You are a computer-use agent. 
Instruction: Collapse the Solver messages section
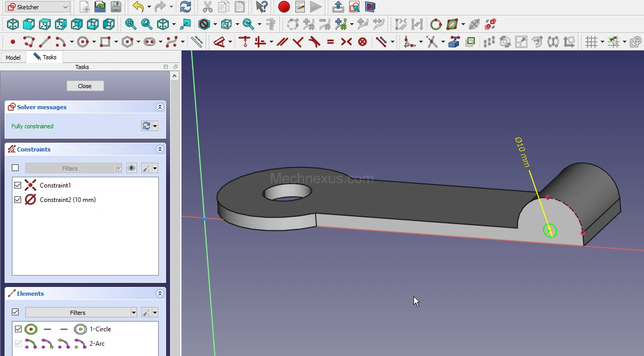[x=160, y=107]
